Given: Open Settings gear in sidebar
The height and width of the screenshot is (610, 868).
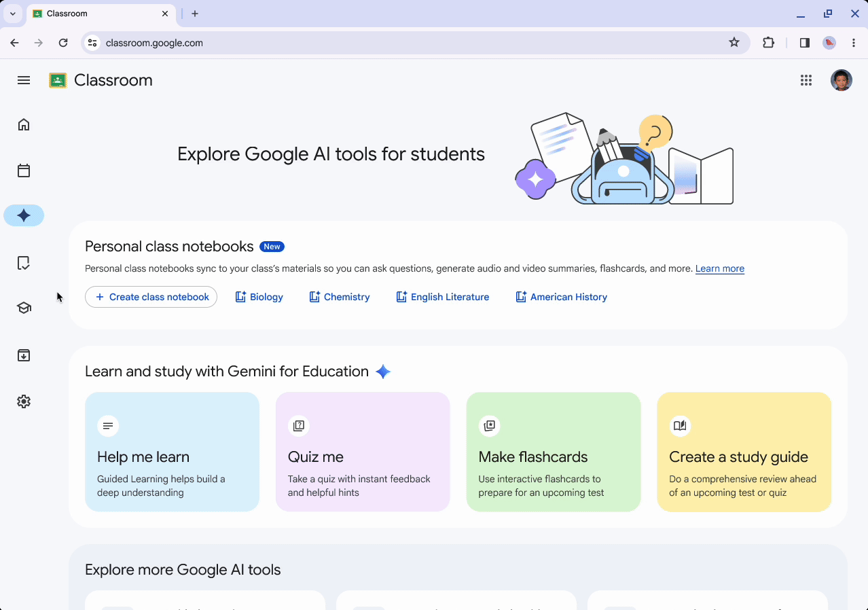Looking at the screenshot, I should click(24, 401).
